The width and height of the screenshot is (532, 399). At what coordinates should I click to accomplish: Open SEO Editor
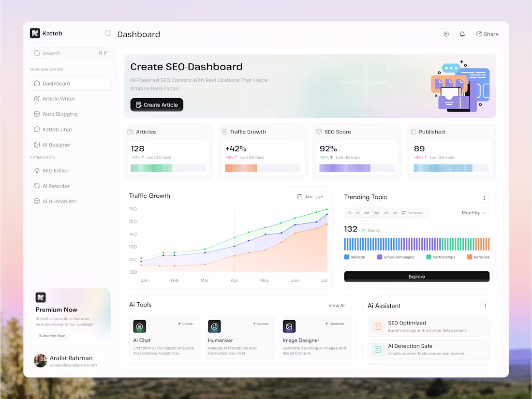point(70,171)
